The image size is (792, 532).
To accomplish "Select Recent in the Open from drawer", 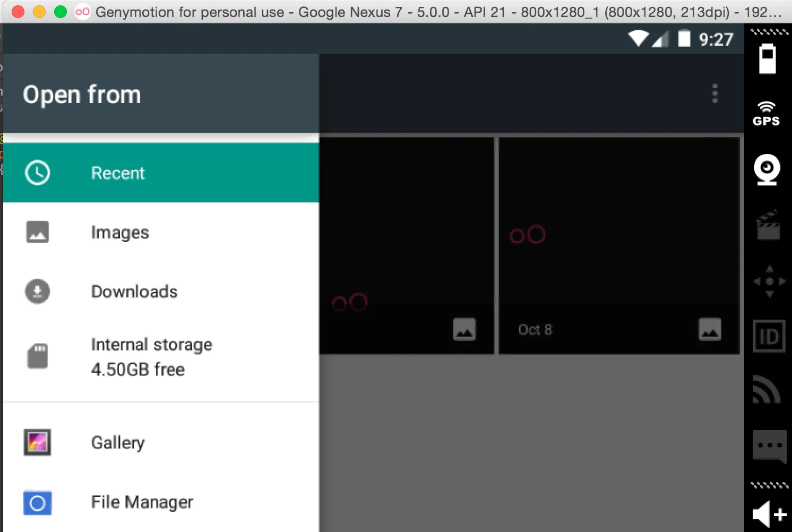I will pos(161,173).
